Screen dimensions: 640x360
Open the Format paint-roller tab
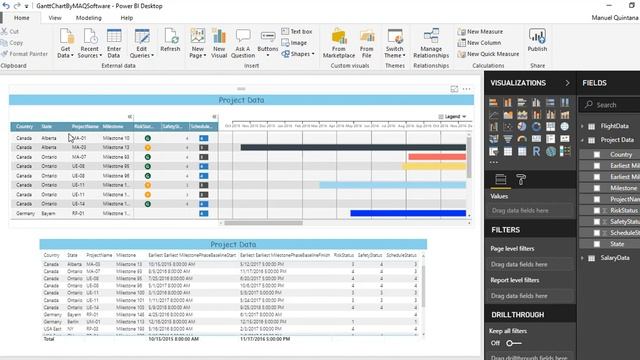[x=521, y=180]
